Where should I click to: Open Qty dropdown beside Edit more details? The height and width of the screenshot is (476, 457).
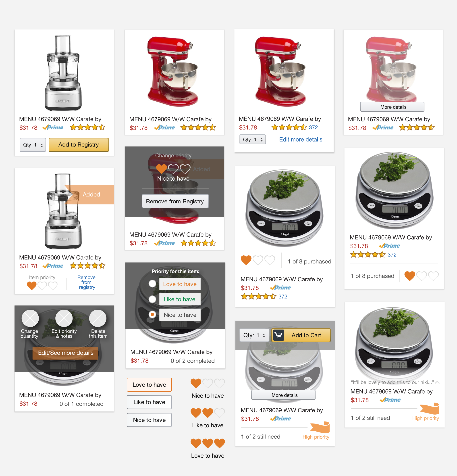tap(253, 139)
